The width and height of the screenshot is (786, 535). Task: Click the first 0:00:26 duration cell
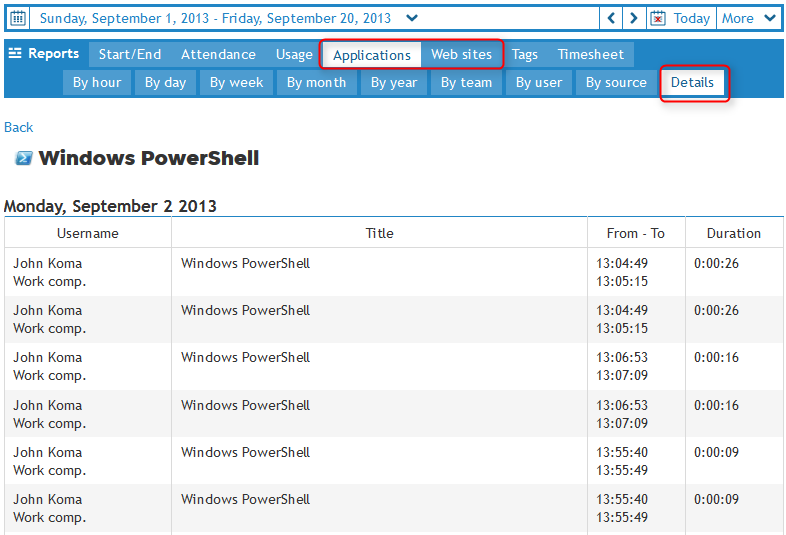point(716,263)
